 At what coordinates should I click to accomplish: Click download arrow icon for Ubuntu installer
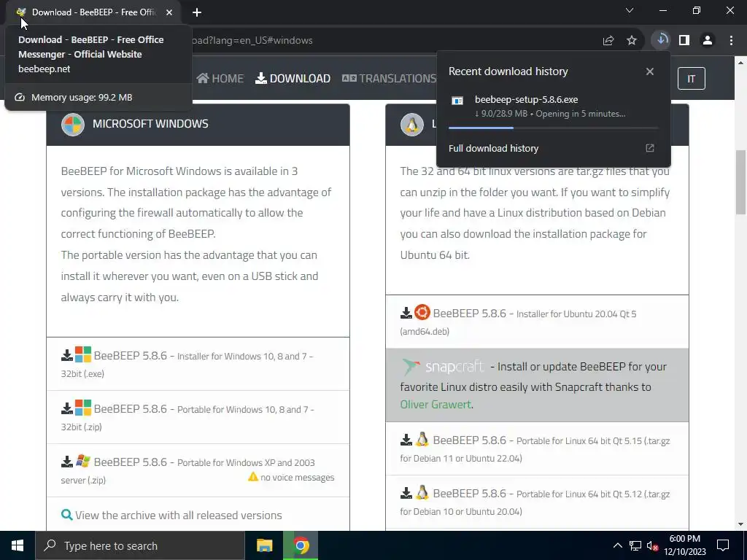tap(406, 314)
